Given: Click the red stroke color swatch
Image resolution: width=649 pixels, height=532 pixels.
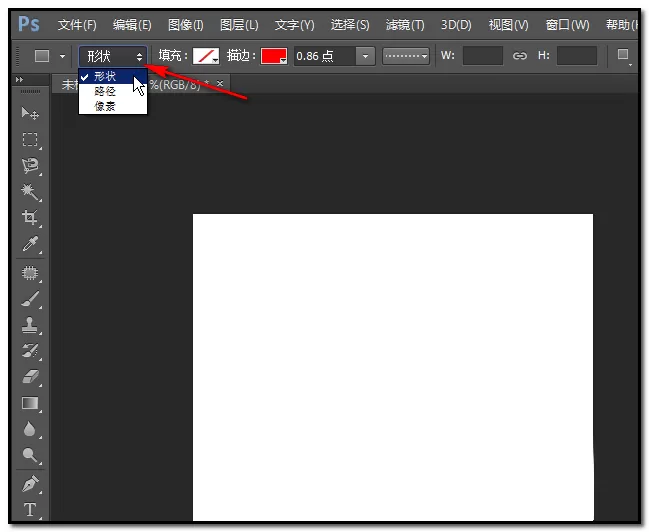Looking at the screenshot, I should [x=274, y=56].
